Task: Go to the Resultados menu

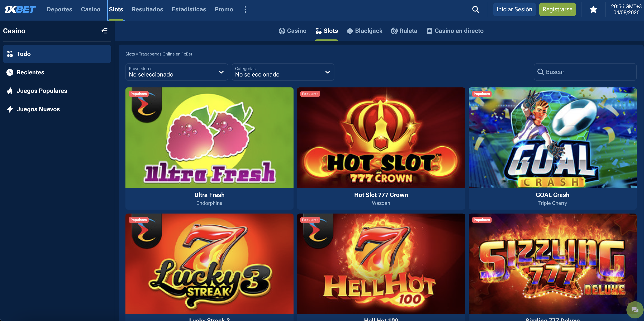Action: click(148, 9)
